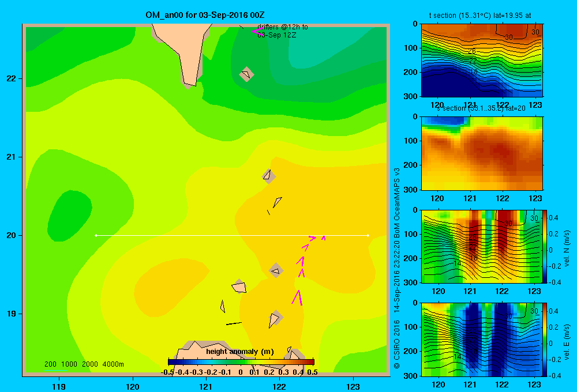577x392 pixels.
Task: Select the largest magenta drifter arrow near 19.2N
Action: [297, 297]
